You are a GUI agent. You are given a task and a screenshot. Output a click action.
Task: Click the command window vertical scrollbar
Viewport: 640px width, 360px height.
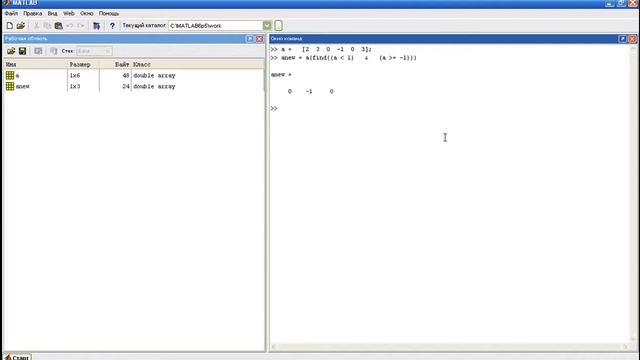[633, 194]
